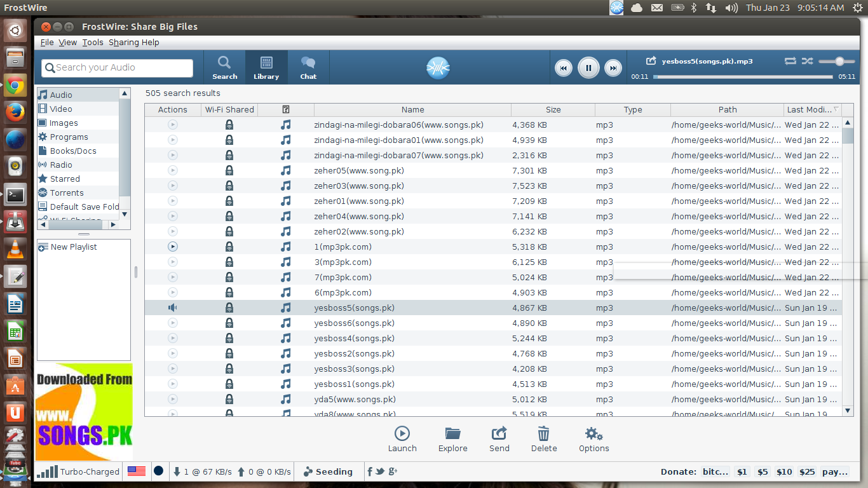Screen dimensions: 868x488
Task: Open the language flag selector
Action: coord(135,471)
